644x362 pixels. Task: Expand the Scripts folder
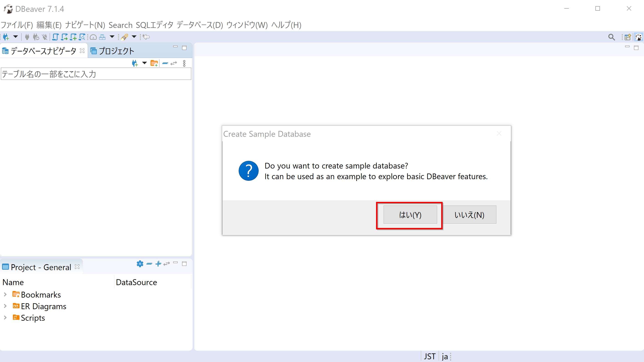click(5, 318)
